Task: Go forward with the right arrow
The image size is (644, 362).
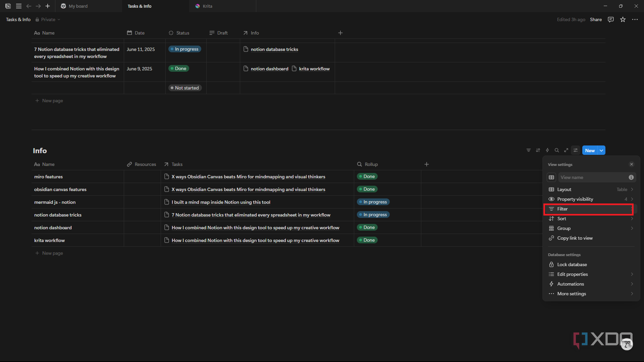Action: [38, 6]
